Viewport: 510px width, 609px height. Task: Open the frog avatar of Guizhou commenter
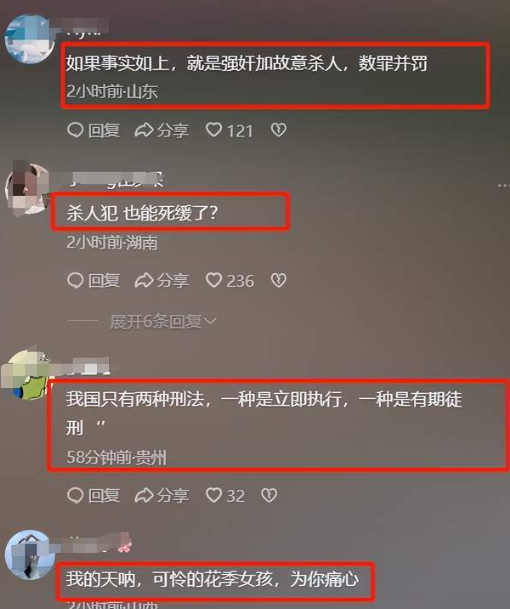[x=26, y=377]
